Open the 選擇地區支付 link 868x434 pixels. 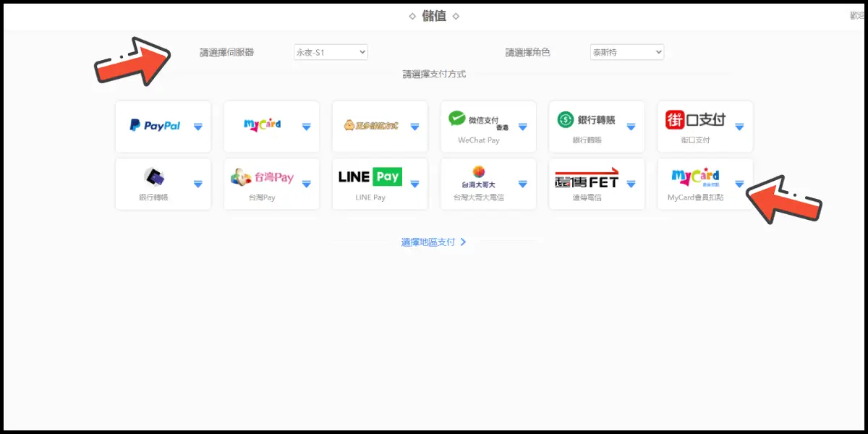click(434, 242)
